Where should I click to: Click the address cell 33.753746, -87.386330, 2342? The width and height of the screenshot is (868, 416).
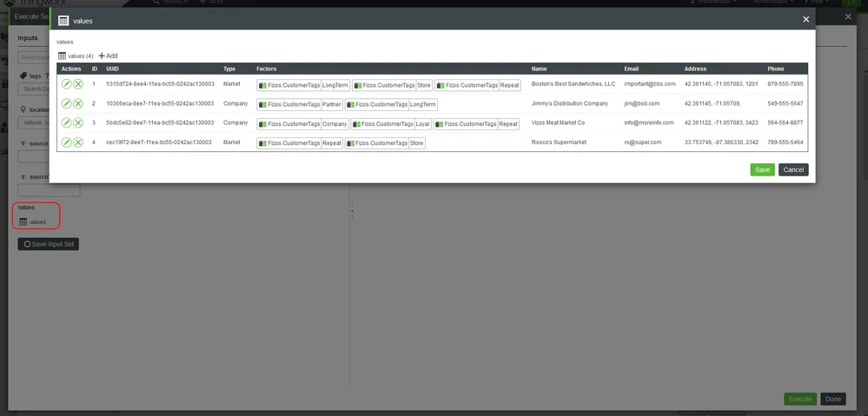(x=721, y=142)
